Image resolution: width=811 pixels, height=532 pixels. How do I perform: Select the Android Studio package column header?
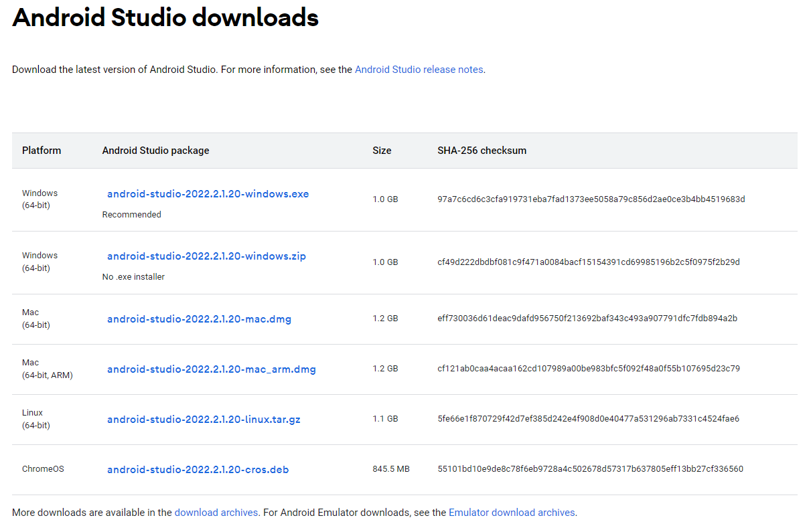155,151
